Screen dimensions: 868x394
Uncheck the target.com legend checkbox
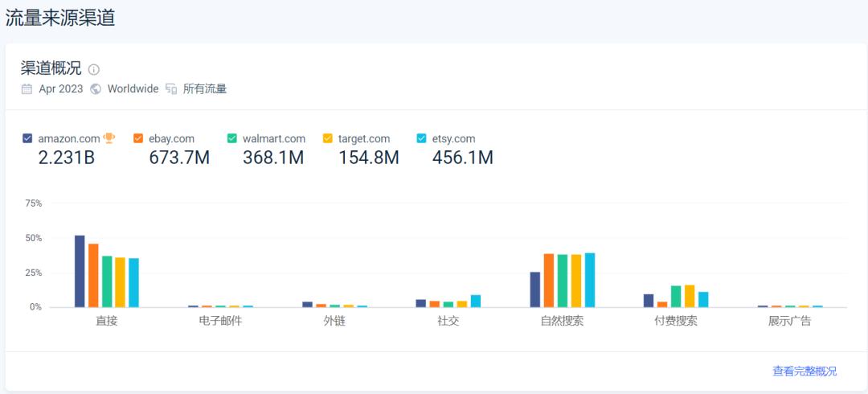pos(327,138)
